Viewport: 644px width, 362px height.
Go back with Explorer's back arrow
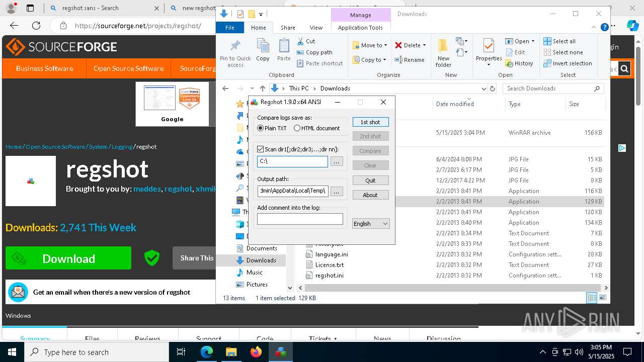click(225, 88)
